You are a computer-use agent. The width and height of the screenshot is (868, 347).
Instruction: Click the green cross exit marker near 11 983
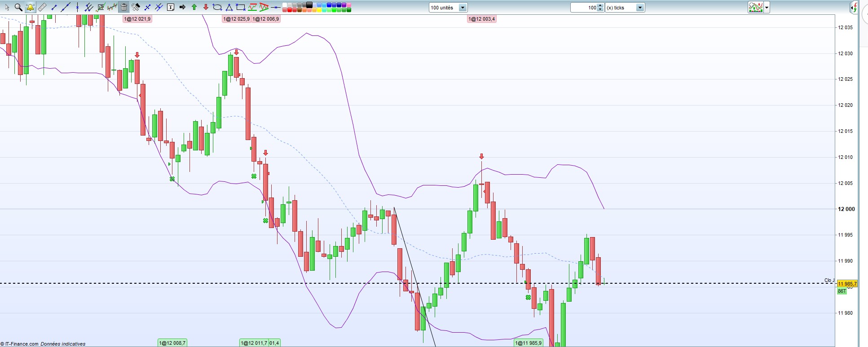pos(529,297)
